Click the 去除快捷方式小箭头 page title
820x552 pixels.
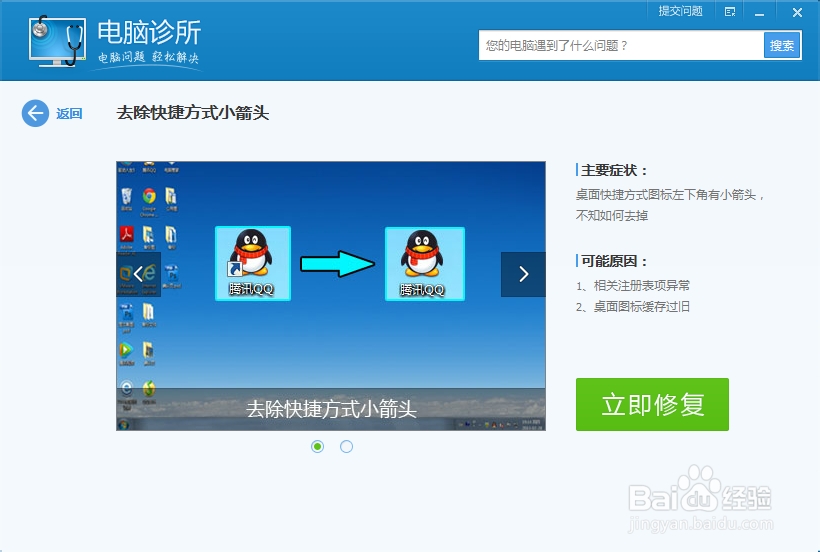point(192,113)
